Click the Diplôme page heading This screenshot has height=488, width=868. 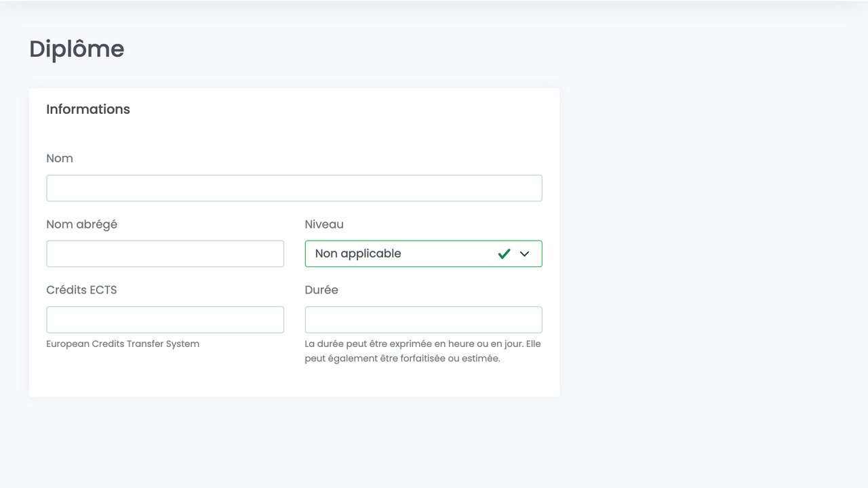(x=77, y=49)
